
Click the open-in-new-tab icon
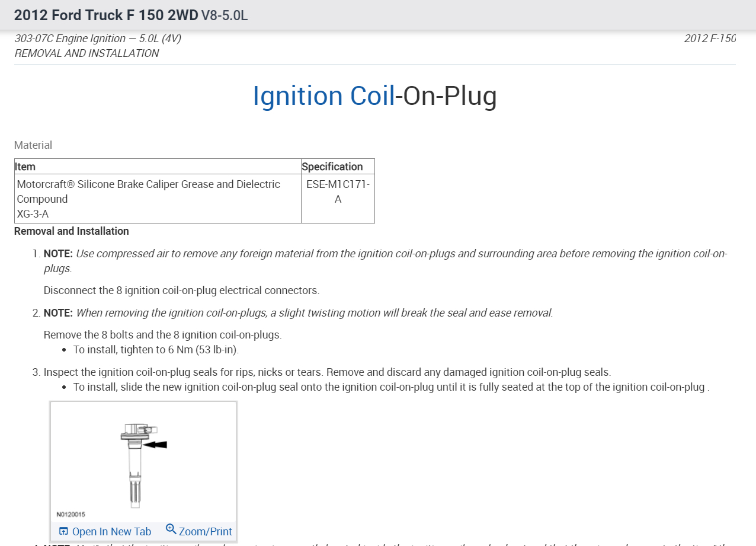(x=63, y=531)
